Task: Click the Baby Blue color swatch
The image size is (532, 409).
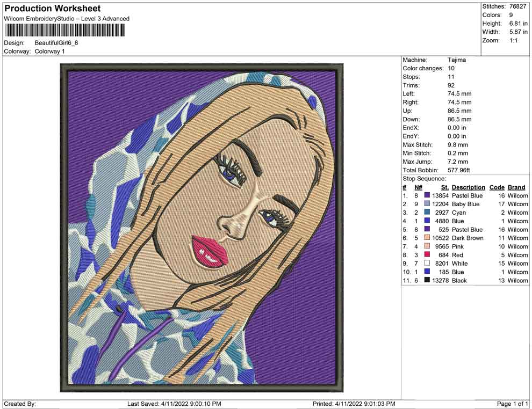Action: pyautogui.click(x=427, y=204)
